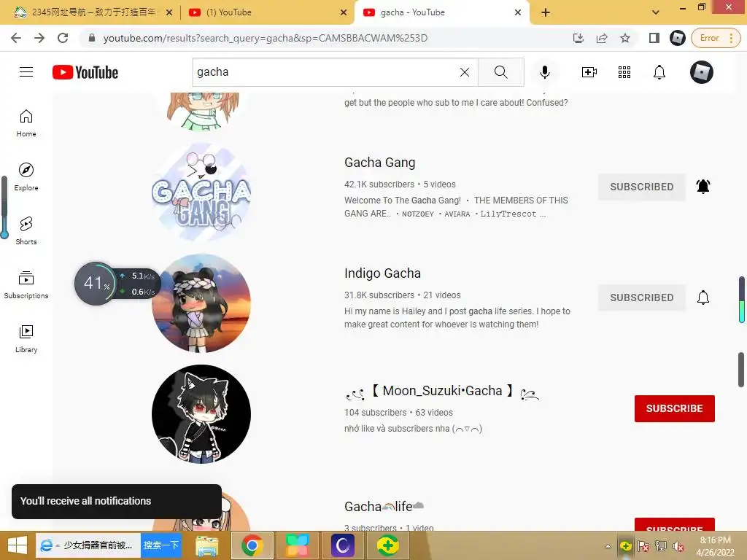
Task: Open the Gacha Gang channel title
Action: [x=379, y=163]
